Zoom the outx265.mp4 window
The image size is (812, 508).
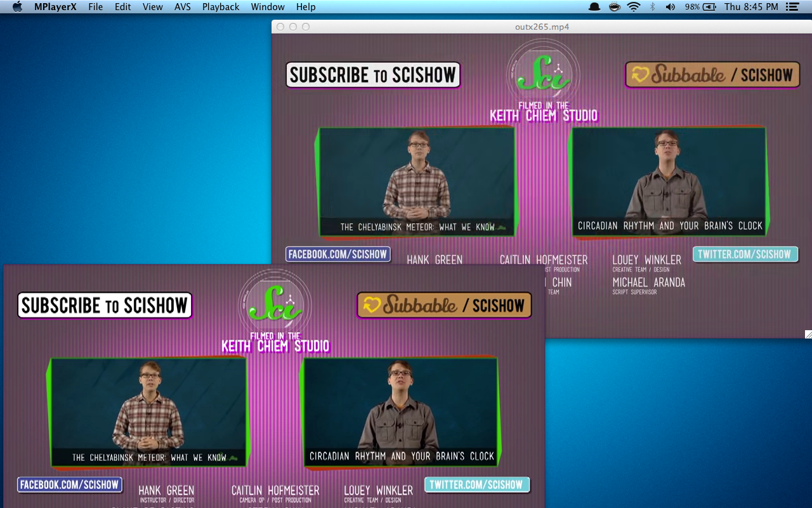click(306, 27)
